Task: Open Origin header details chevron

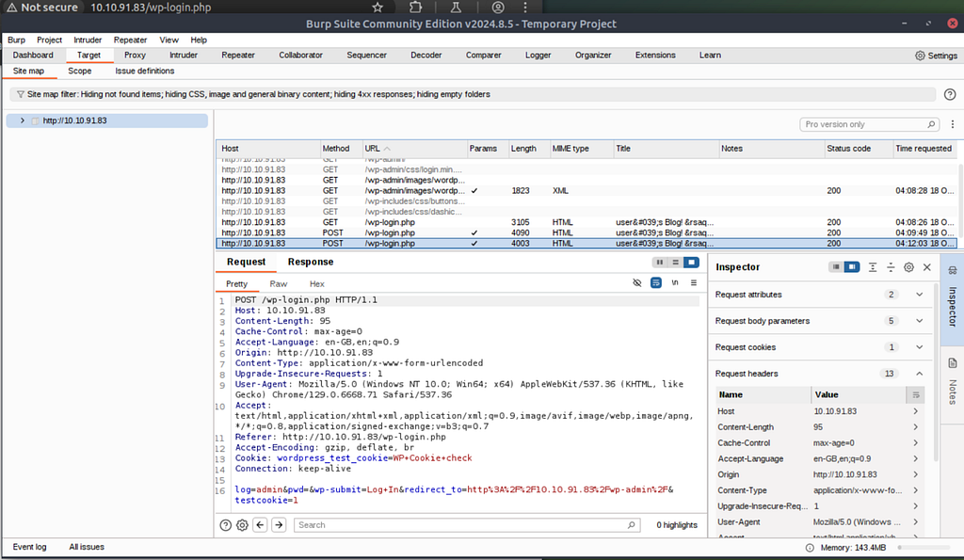Action: (915, 474)
